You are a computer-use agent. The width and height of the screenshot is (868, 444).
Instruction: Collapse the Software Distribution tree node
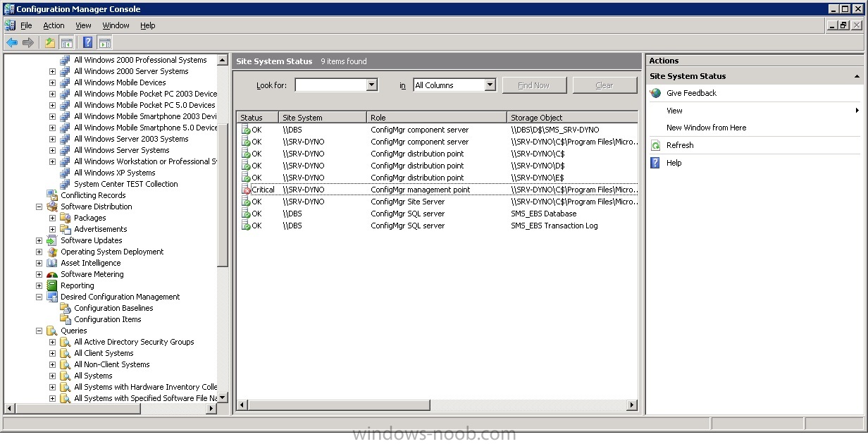(x=39, y=206)
